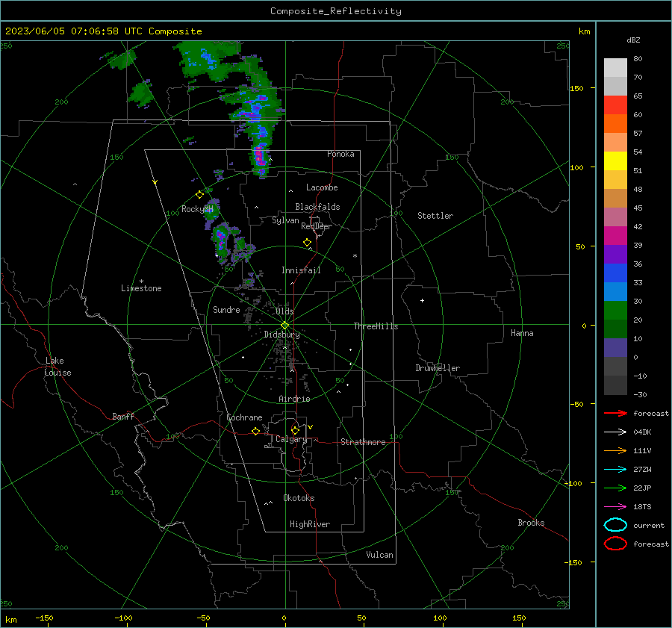Click the dBZ legend heading
Viewport: 672px width, 628px height.
[x=633, y=40]
